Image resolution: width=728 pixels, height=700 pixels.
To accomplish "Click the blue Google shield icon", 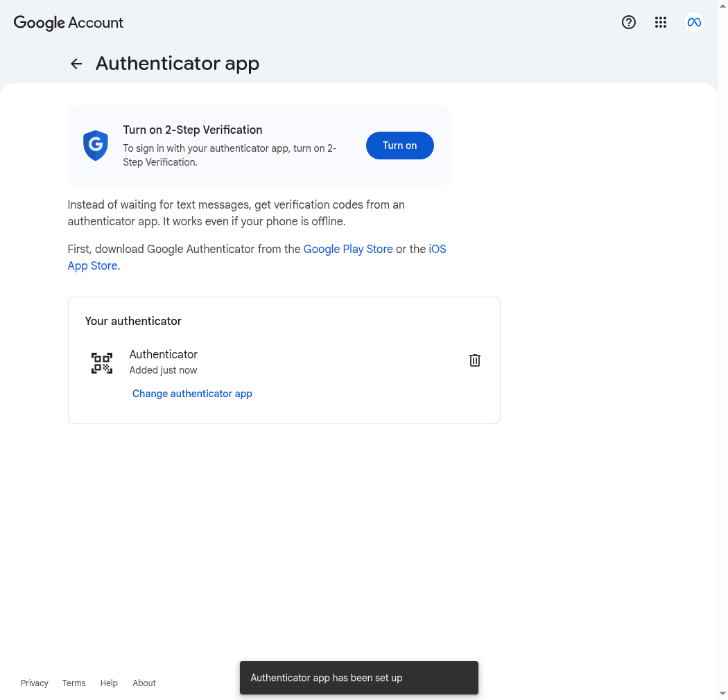I will point(96,146).
